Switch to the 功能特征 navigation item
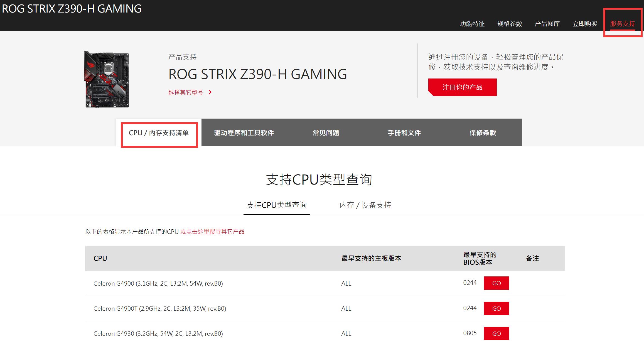The height and width of the screenshot is (341, 644). (x=472, y=24)
